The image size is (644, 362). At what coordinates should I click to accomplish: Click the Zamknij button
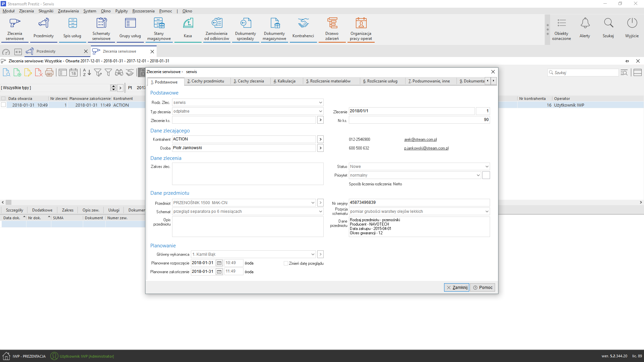click(x=457, y=288)
